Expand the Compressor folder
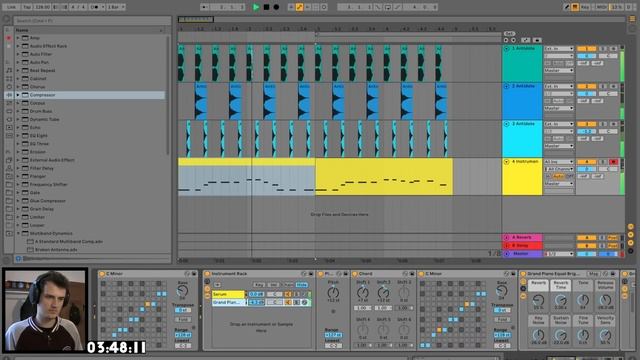The image size is (640, 360). click(x=18, y=95)
